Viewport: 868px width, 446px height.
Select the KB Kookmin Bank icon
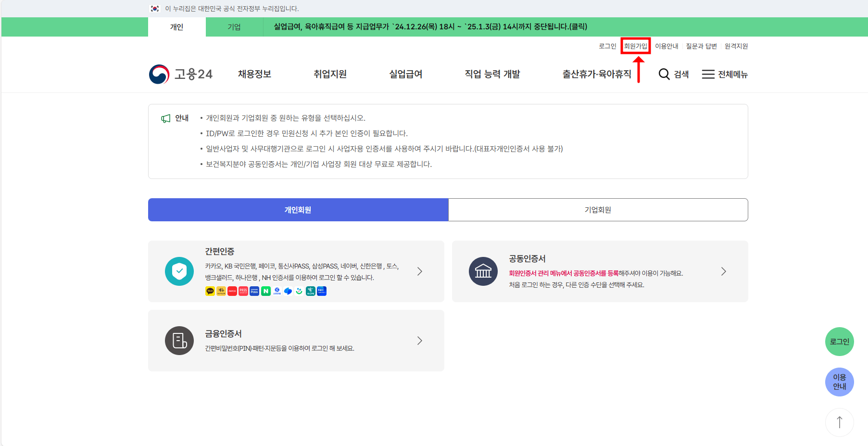click(221, 291)
